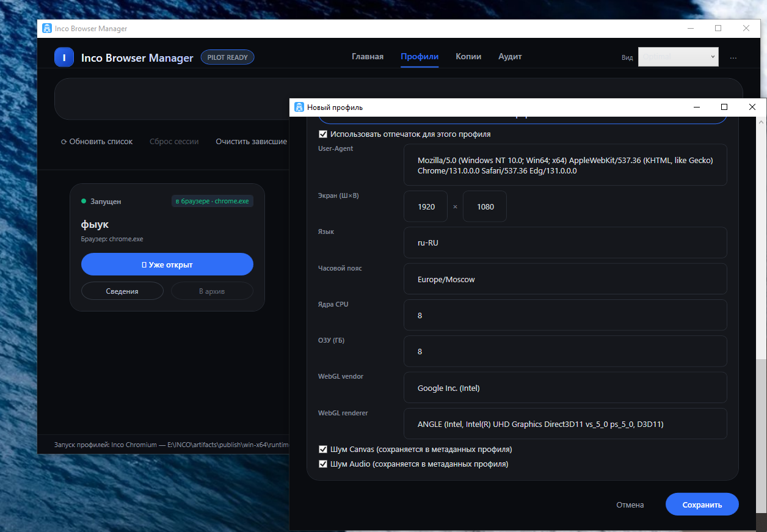The width and height of the screenshot is (767, 532).
Task: Click the Запуск профилей status bar text
Action: (171, 445)
